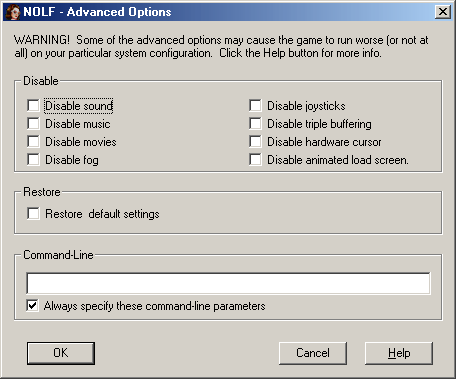Confirm settings with the OK button
Image resolution: width=456 pixels, height=379 pixels.
61,353
